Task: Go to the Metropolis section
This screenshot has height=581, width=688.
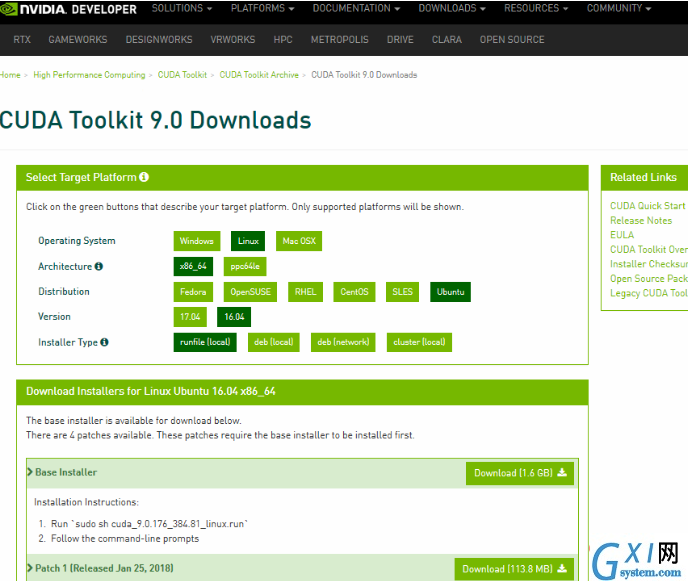Action: tap(340, 39)
